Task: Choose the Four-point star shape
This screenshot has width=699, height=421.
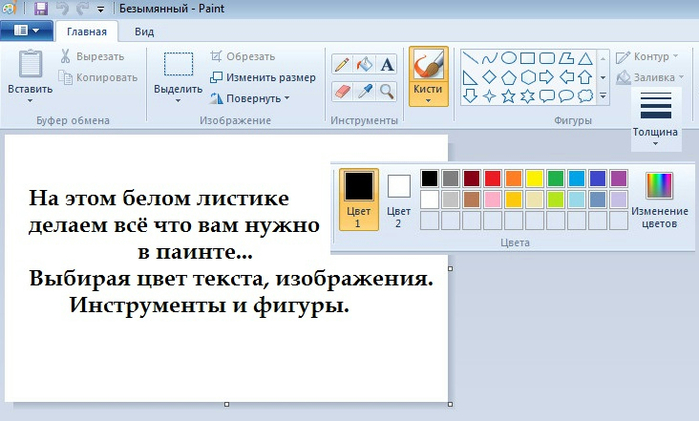Action: [x=489, y=96]
